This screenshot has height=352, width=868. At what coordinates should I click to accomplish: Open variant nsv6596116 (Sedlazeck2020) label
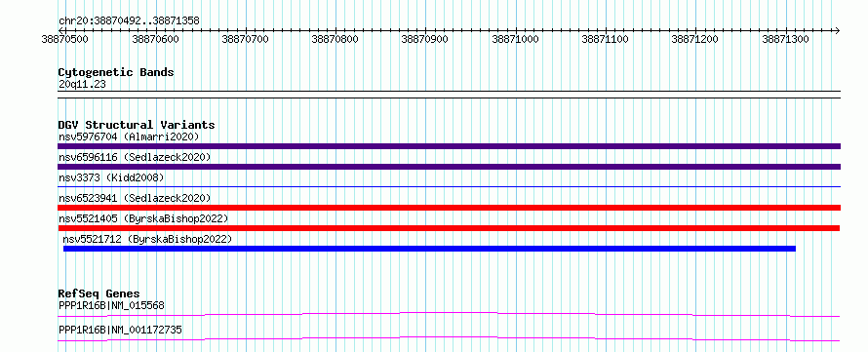135,157
